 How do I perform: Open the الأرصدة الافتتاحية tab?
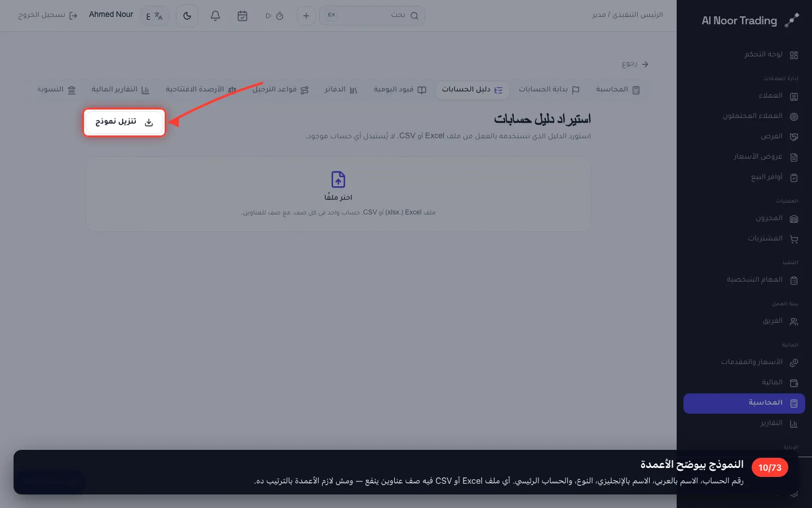[201, 90]
